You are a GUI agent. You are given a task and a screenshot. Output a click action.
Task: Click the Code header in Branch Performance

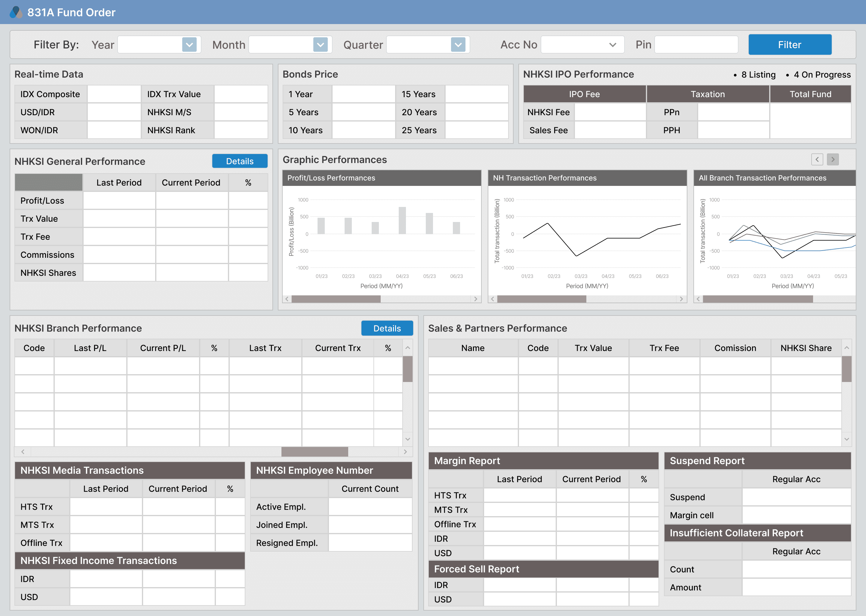(34, 348)
